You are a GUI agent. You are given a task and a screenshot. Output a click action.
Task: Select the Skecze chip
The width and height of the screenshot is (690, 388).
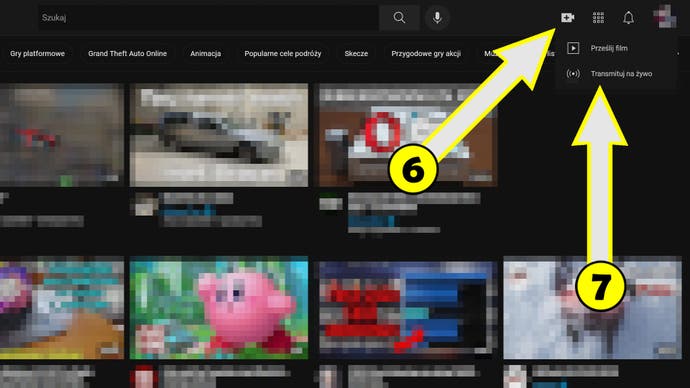356,54
